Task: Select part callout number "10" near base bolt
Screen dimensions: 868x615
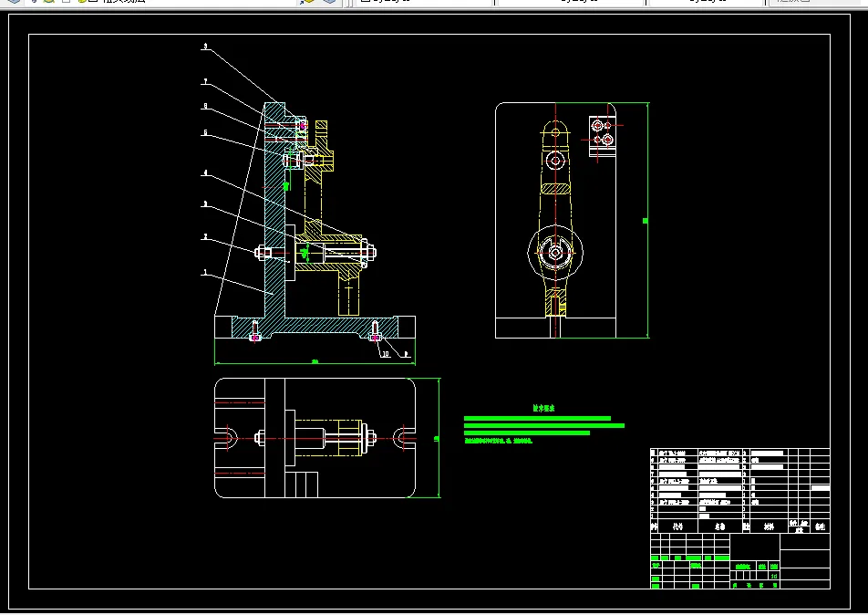Action: click(x=386, y=353)
